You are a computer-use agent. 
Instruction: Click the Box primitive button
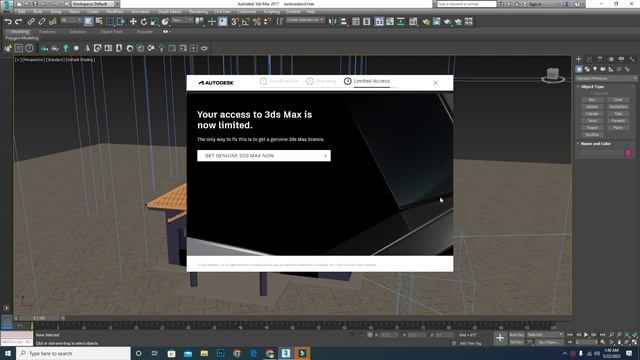(592, 100)
